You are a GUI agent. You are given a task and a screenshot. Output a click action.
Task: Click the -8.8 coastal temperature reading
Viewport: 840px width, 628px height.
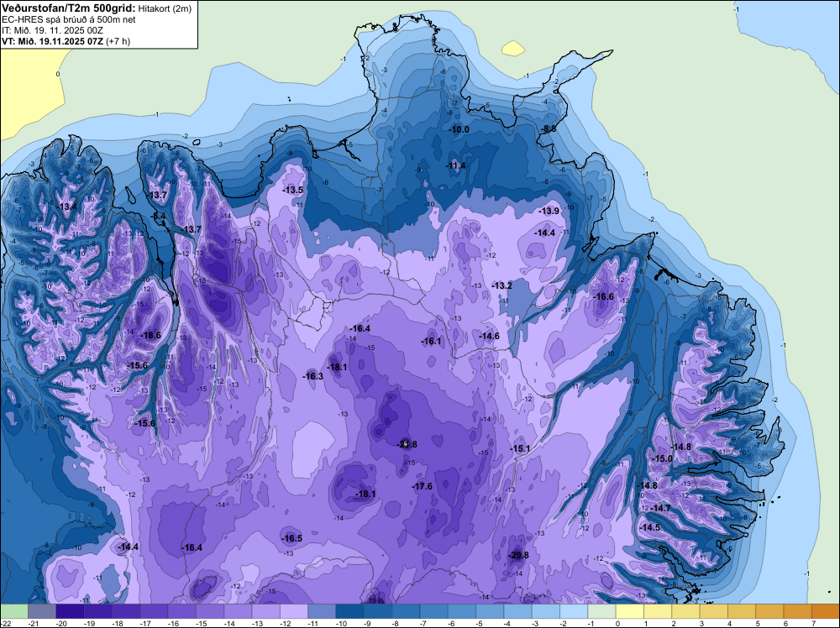click(549, 129)
